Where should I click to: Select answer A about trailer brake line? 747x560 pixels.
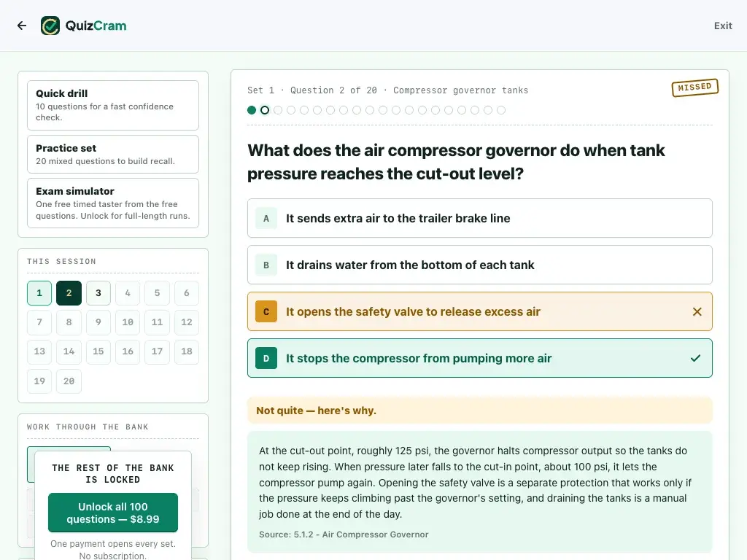(480, 218)
